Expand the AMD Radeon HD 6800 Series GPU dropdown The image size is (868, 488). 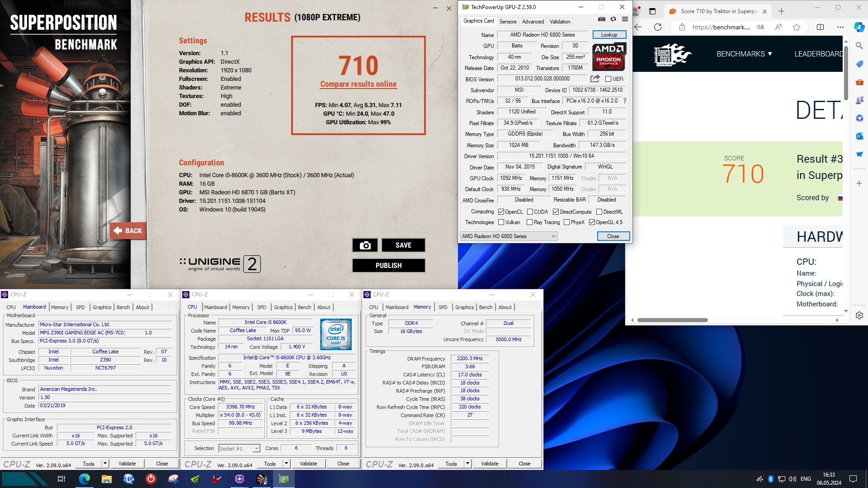pos(509,236)
